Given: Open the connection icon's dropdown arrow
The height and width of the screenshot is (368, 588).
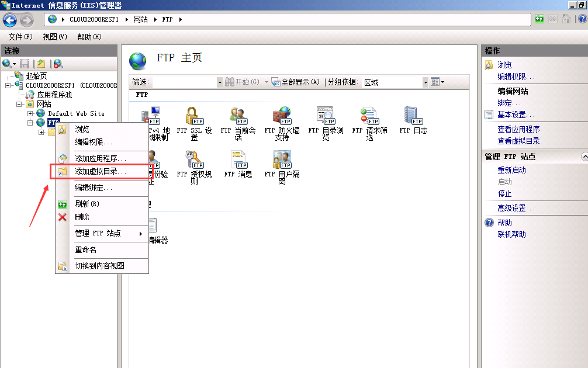Looking at the screenshot, I should [x=14, y=64].
